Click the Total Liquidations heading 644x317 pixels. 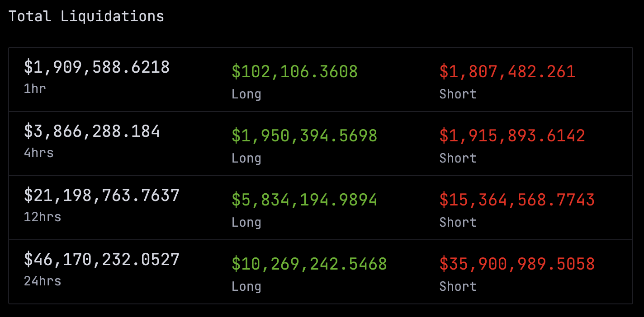[x=86, y=16]
